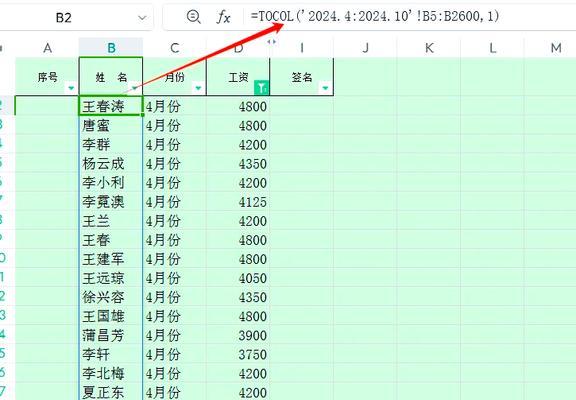This screenshot has height=400, width=576.
Task: Click inside the TOCOL formula text
Action: point(375,16)
